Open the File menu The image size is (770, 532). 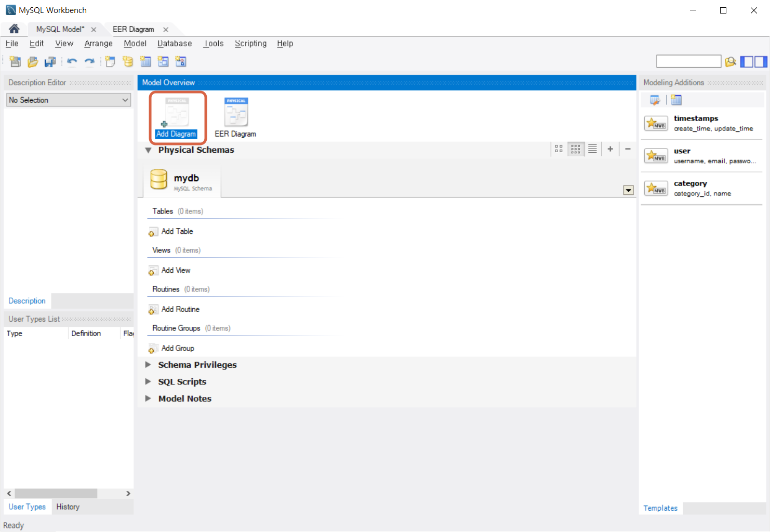coord(12,44)
